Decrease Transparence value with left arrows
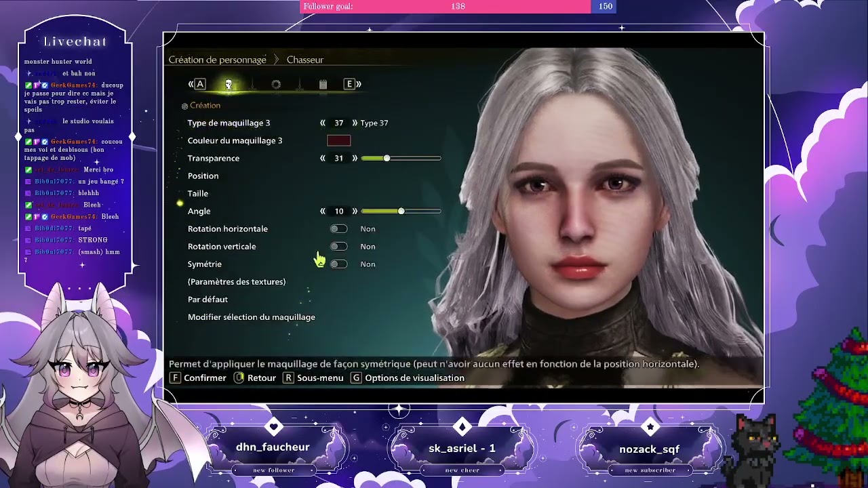The image size is (868, 488). [x=323, y=158]
